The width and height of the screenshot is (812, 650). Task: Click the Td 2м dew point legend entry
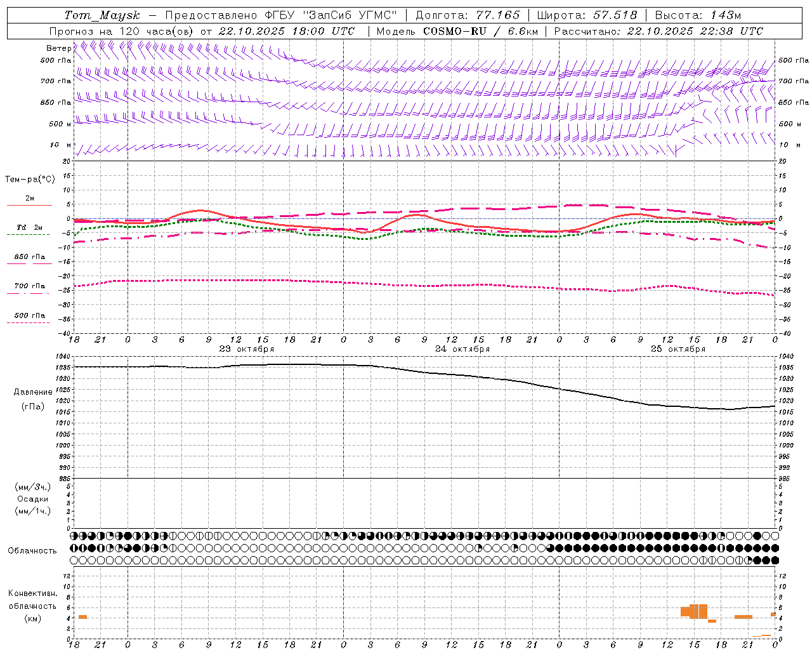30,227
